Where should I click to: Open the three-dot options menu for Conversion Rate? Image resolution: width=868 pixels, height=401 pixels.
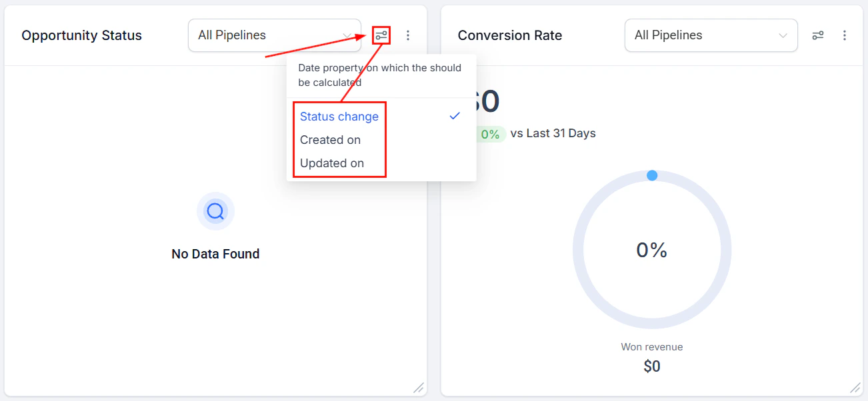(x=845, y=35)
